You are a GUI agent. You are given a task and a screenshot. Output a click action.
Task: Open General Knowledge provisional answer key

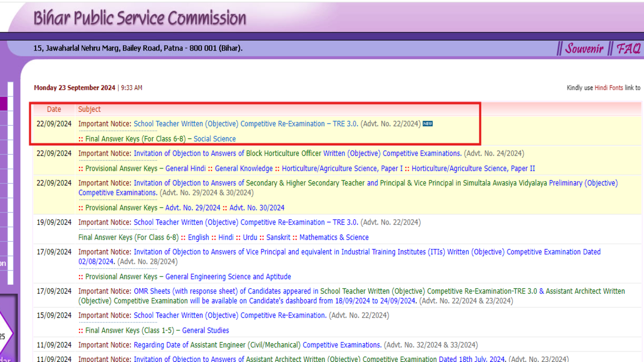244,168
